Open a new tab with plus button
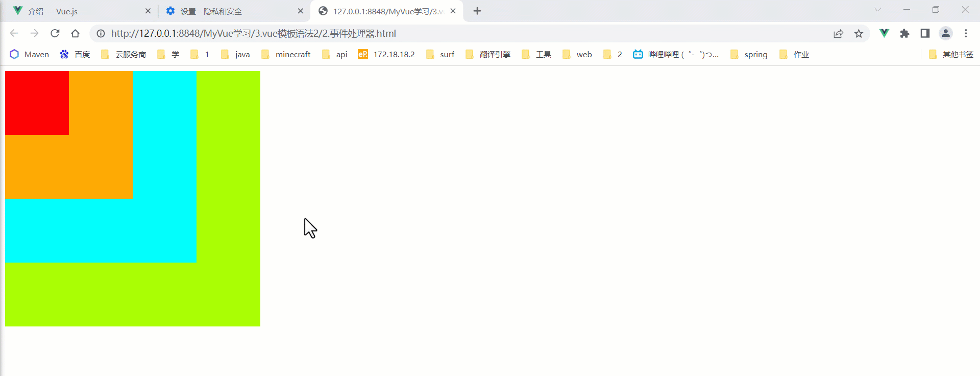Viewport: 980px width, 376px height. (x=477, y=11)
